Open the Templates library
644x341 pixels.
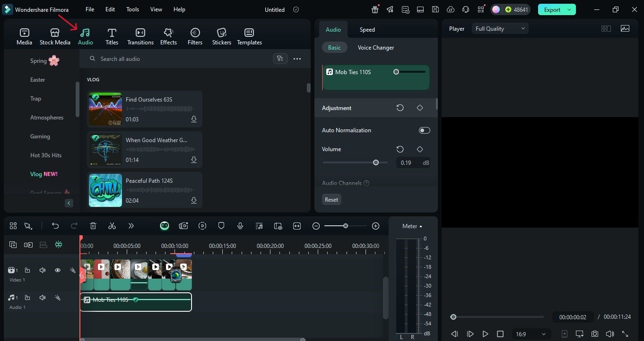tap(249, 36)
